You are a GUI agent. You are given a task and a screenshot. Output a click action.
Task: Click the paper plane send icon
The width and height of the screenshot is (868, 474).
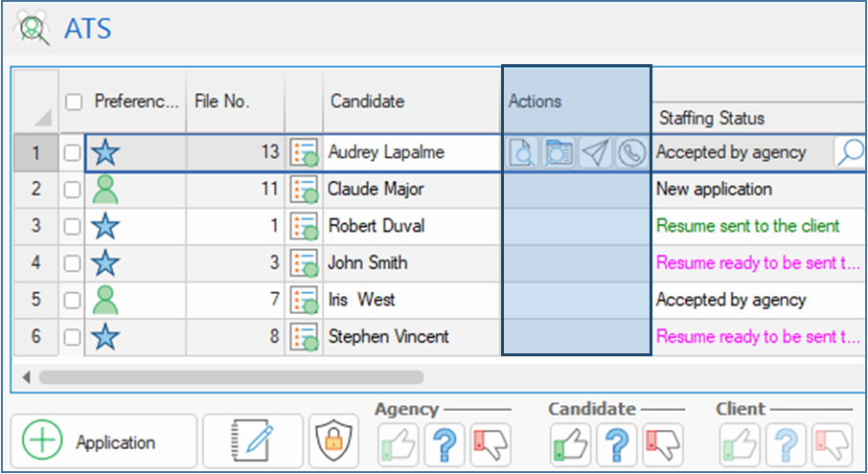[595, 153]
